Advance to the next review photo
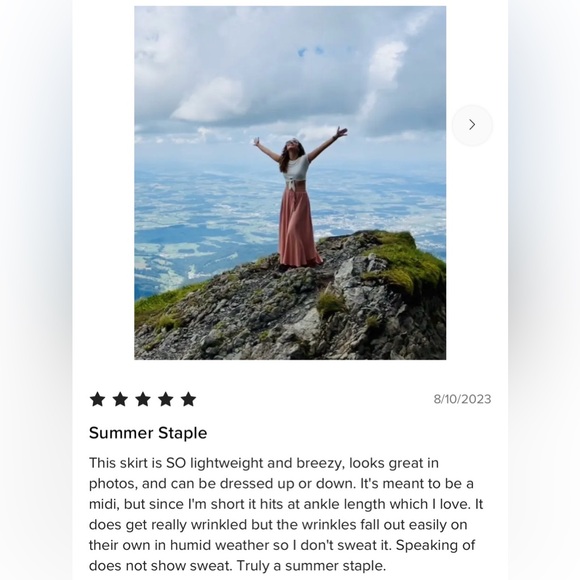580x580 pixels. tap(472, 125)
